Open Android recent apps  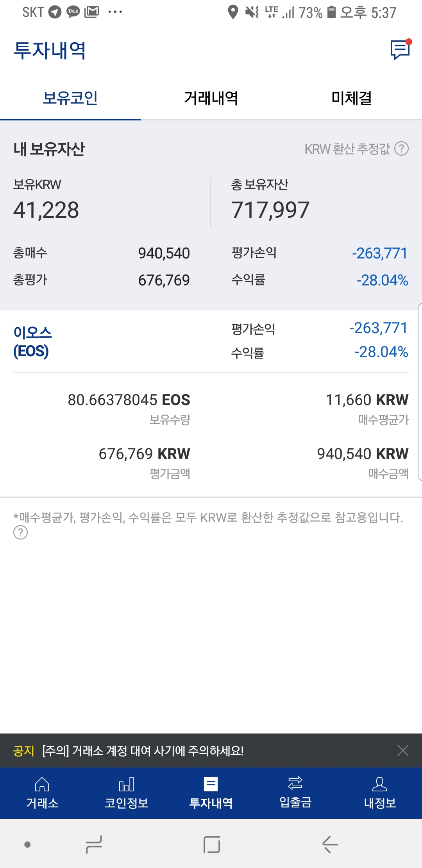pyautogui.click(x=94, y=845)
